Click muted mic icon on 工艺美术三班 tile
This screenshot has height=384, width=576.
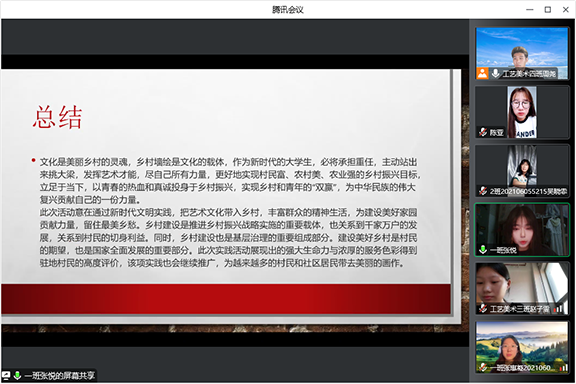click(x=483, y=309)
